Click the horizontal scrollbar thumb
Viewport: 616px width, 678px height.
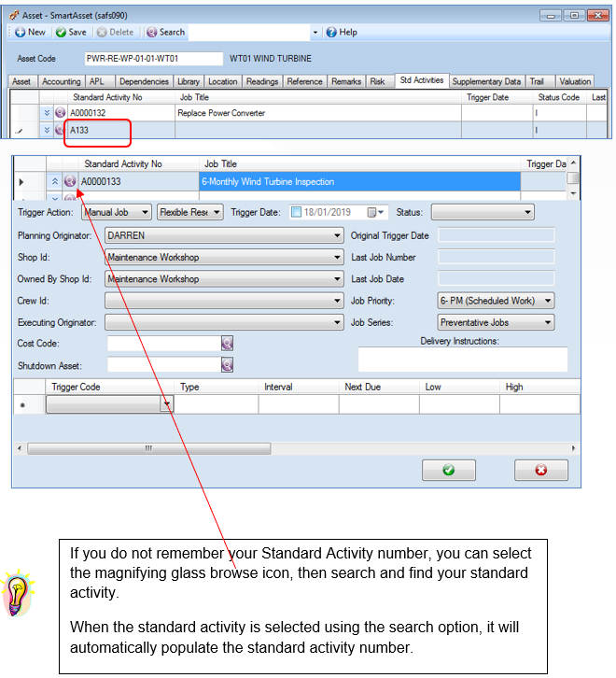[x=149, y=448]
